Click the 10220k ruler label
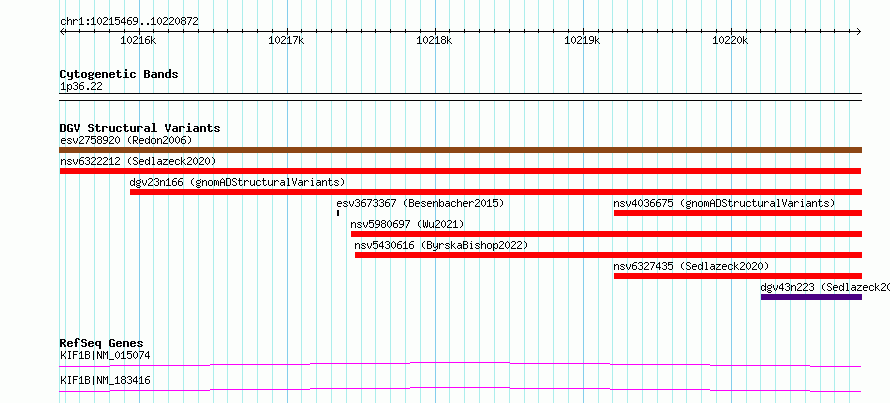The image size is (890, 403). pyautogui.click(x=731, y=40)
